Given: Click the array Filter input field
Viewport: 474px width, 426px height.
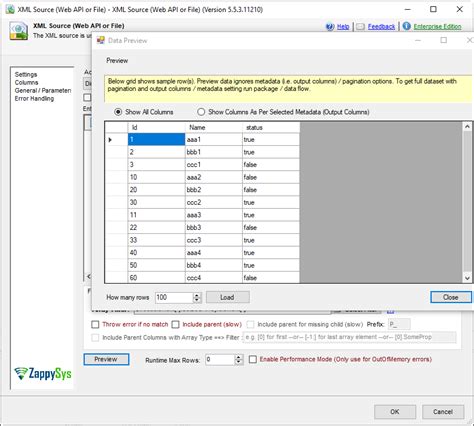Looking at the screenshot, I should [x=350, y=337].
